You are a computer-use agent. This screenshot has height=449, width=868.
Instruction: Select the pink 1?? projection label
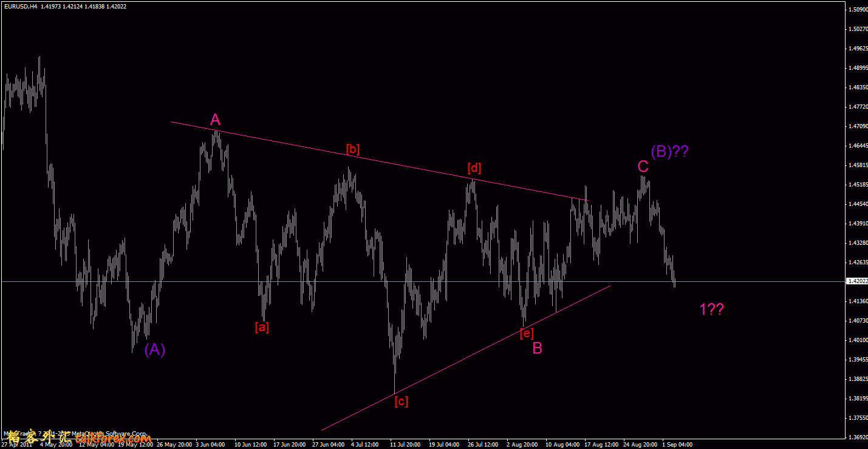pyautogui.click(x=711, y=309)
